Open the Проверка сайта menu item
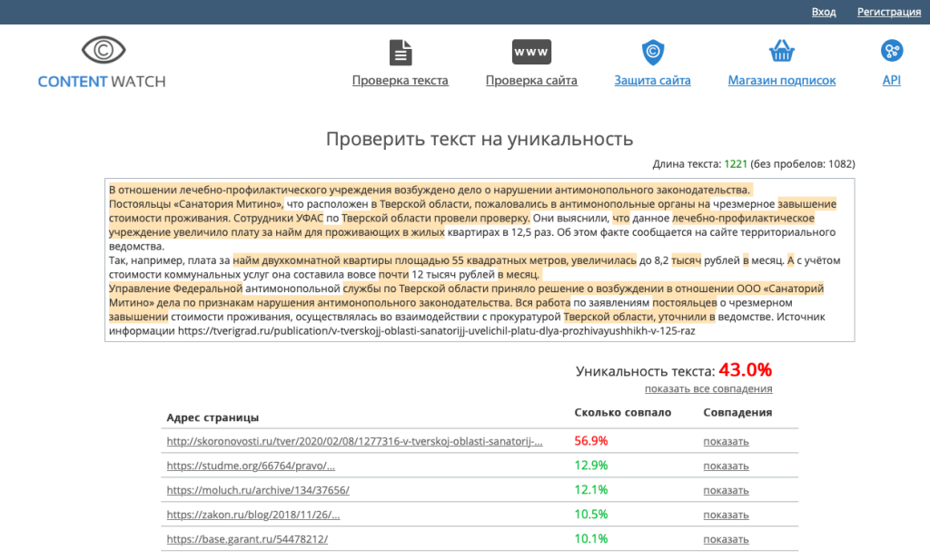The width and height of the screenshot is (930, 560). pyautogui.click(x=531, y=81)
